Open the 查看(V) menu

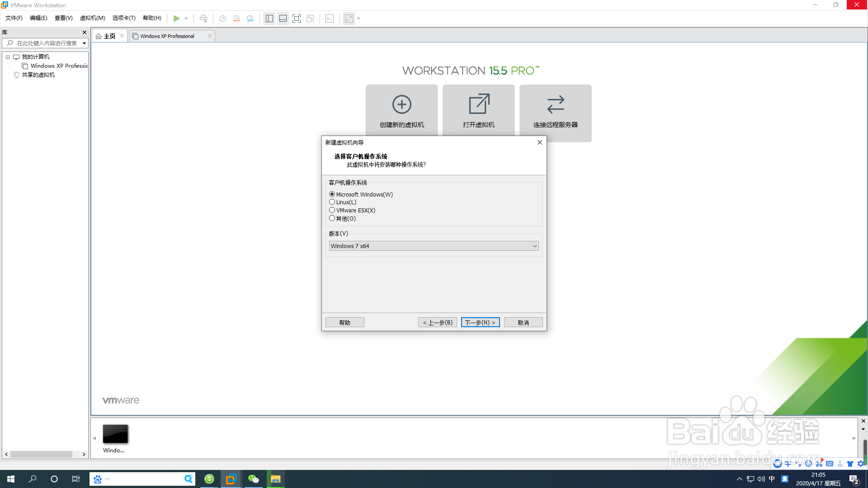(63, 18)
